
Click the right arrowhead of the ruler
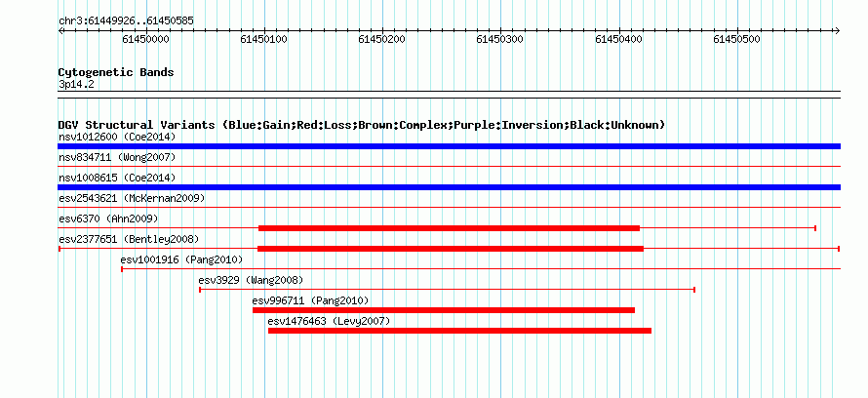[838, 30]
